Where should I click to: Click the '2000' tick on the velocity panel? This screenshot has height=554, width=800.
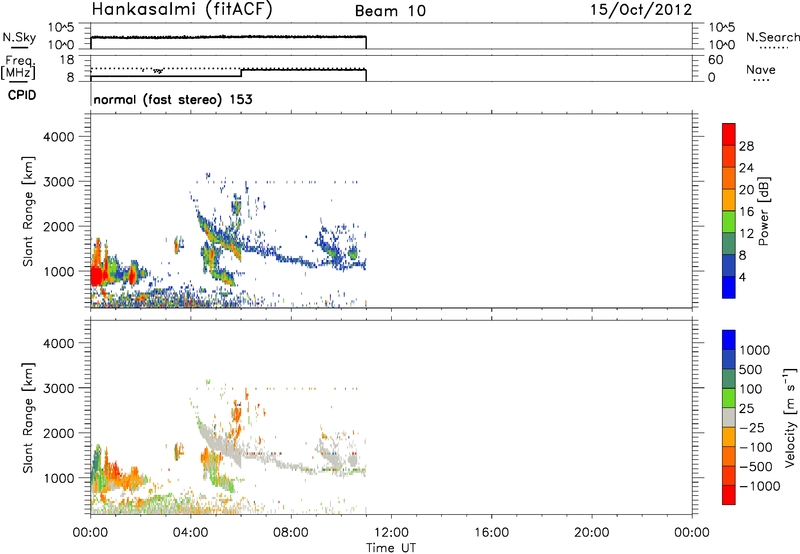[58, 433]
